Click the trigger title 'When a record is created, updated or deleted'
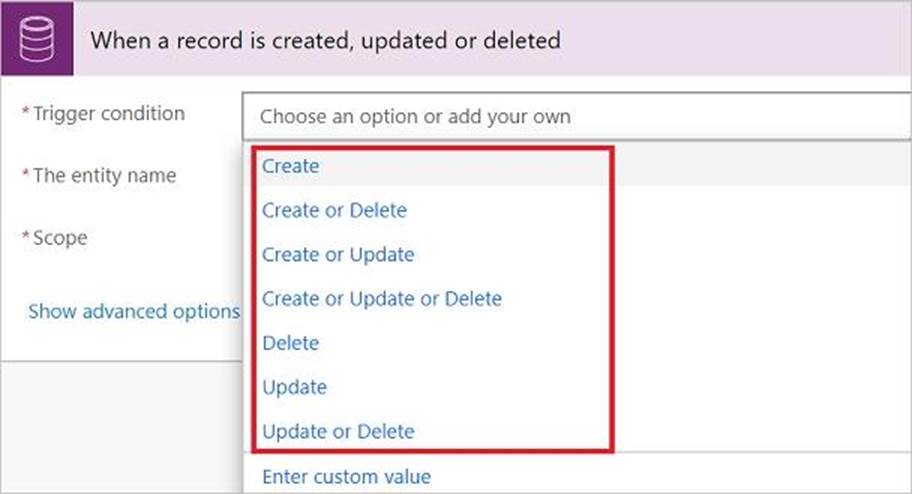Screen dimensions: 912x494 (325, 41)
